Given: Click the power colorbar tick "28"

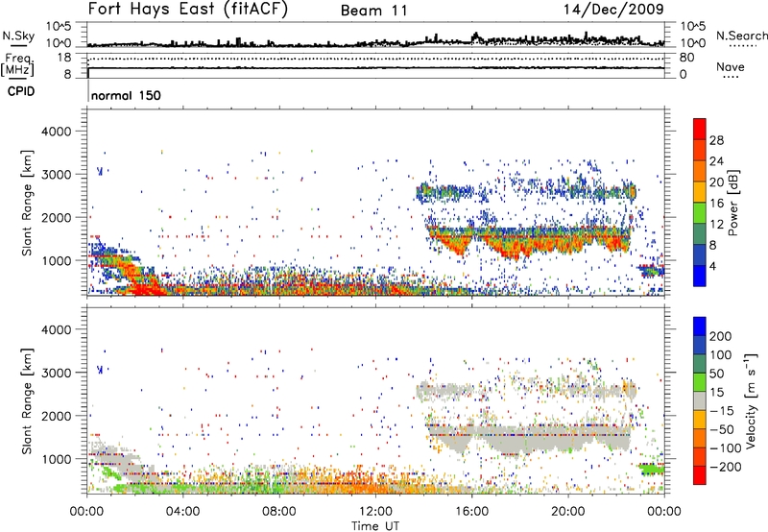Looking at the screenshot, I should 716,140.
